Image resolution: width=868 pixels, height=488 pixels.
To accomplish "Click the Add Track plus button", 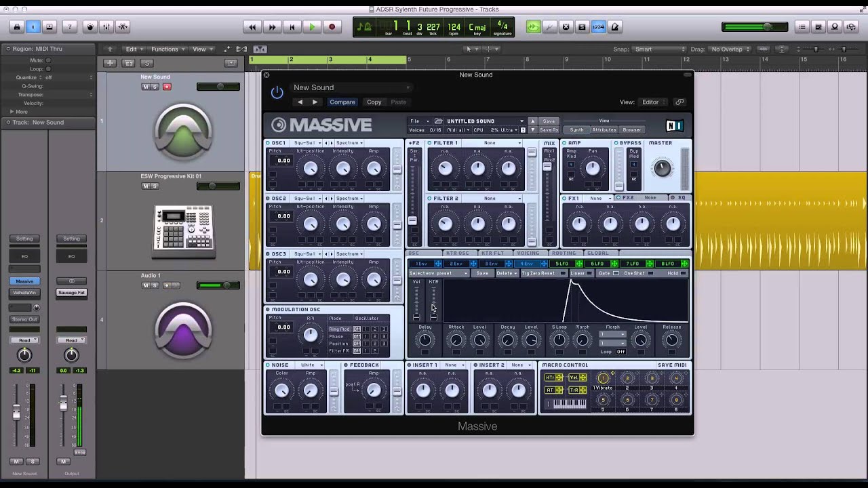I will pos(110,63).
